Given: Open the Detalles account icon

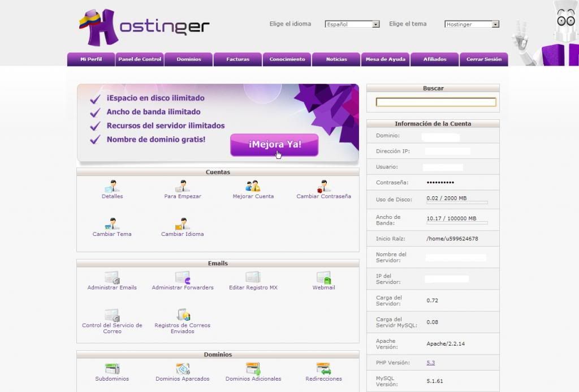Looking at the screenshot, I should coord(113,186).
